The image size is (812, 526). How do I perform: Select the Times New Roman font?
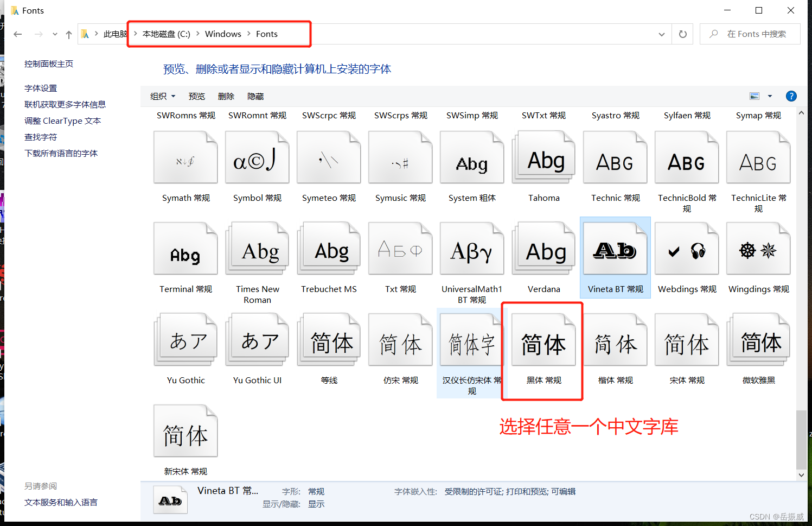(257, 249)
